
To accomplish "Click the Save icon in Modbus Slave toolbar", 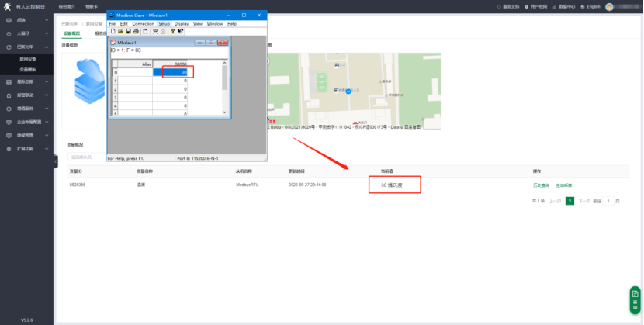I will [x=126, y=31].
